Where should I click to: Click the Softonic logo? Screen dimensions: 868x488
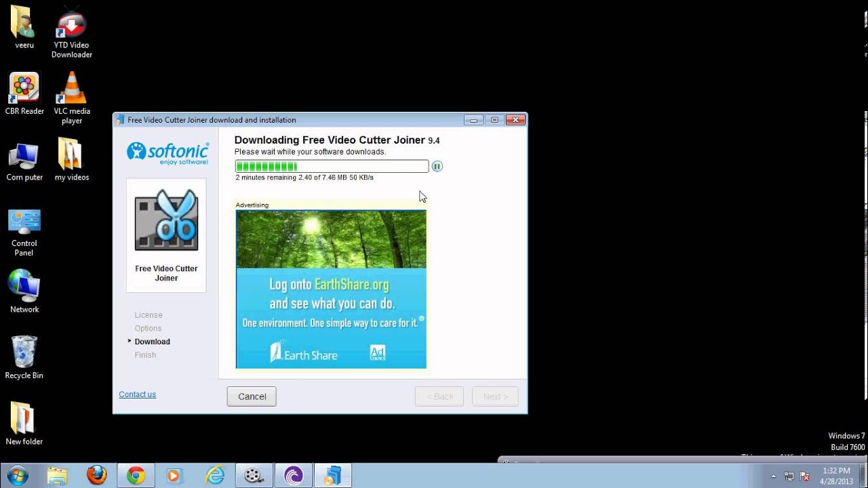167,153
